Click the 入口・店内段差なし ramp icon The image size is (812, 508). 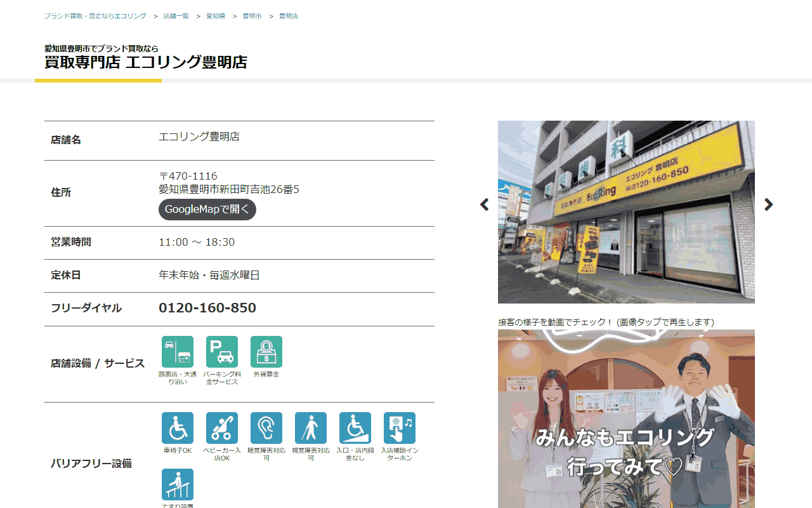pyautogui.click(x=355, y=428)
